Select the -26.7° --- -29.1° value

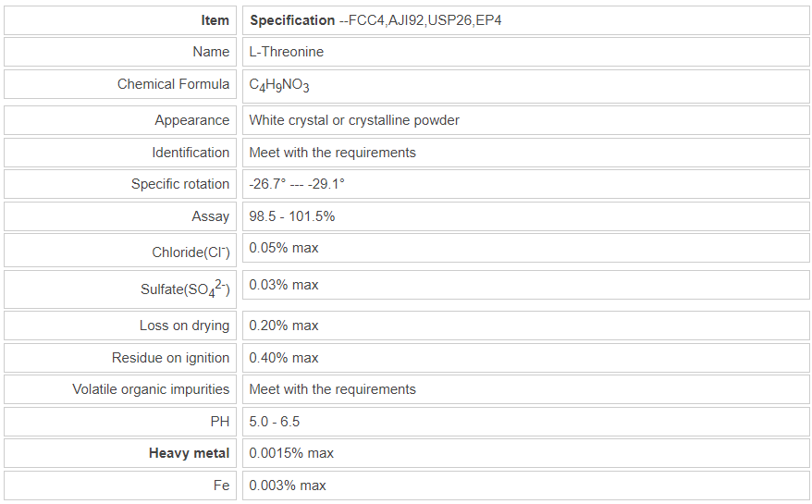pos(297,184)
